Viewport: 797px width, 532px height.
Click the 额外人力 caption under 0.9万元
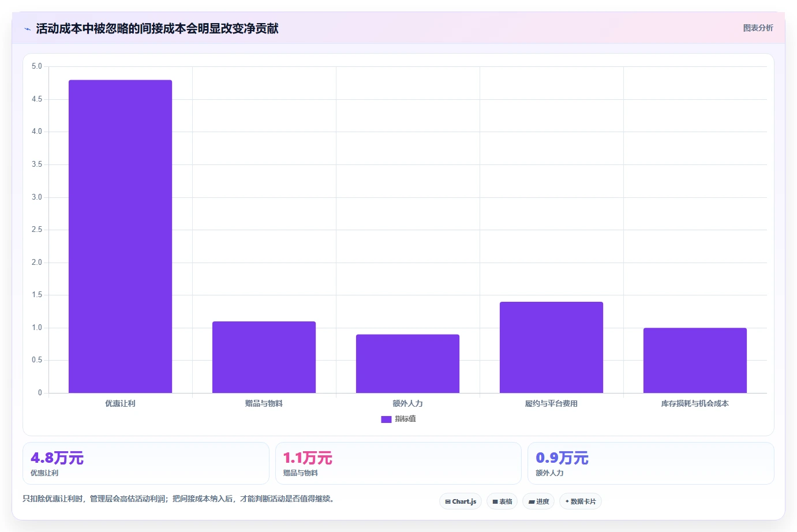pyautogui.click(x=549, y=473)
